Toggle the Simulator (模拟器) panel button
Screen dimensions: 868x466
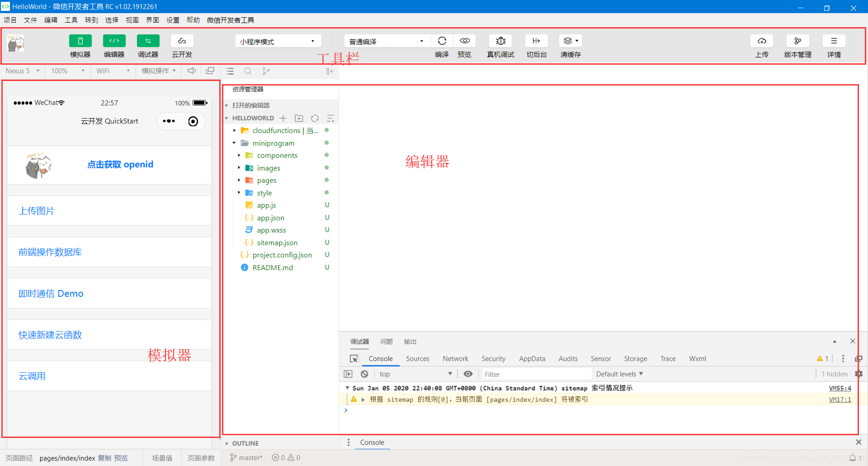(80, 41)
